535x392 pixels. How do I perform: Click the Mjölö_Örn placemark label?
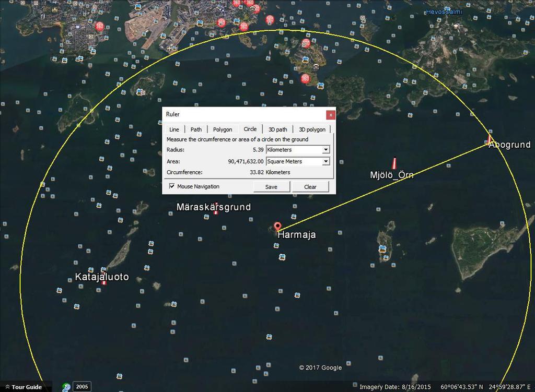pyautogui.click(x=392, y=175)
